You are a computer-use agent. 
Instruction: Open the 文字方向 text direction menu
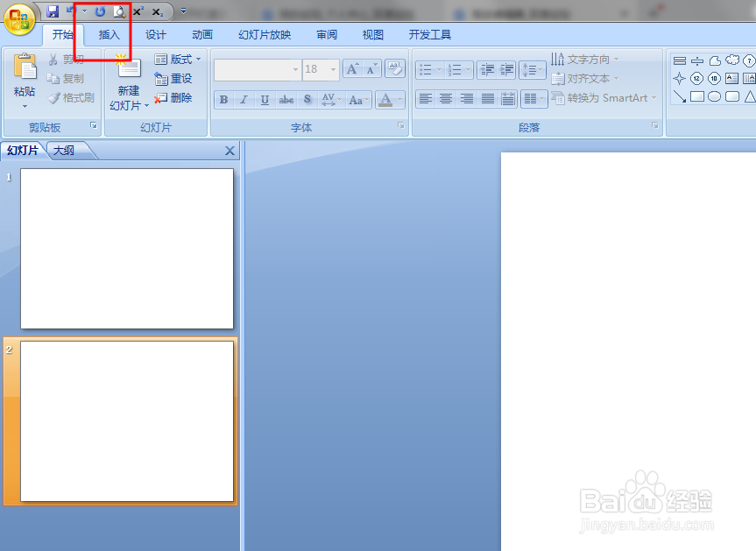585,60
